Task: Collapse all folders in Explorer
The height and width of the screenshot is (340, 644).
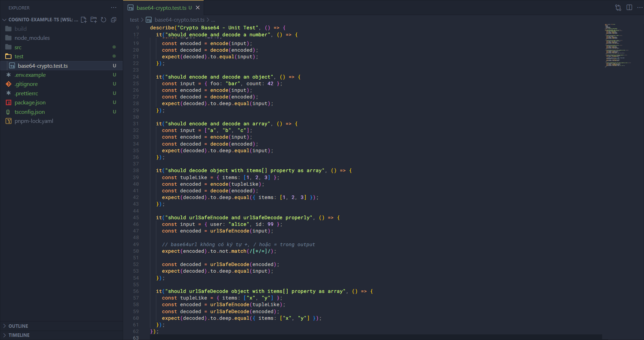Action: (113, 20)
